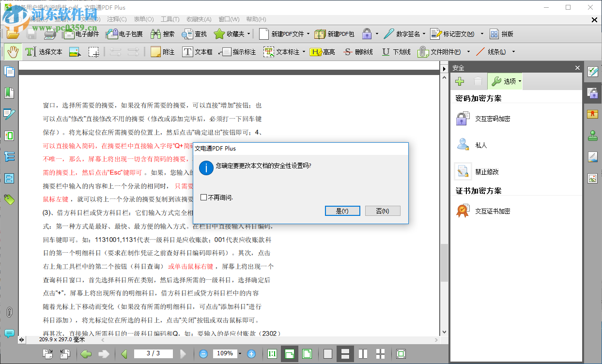Confirm by clicking the 是(Y) button
The image size is (602, 364).
click(x=342, y=211)
